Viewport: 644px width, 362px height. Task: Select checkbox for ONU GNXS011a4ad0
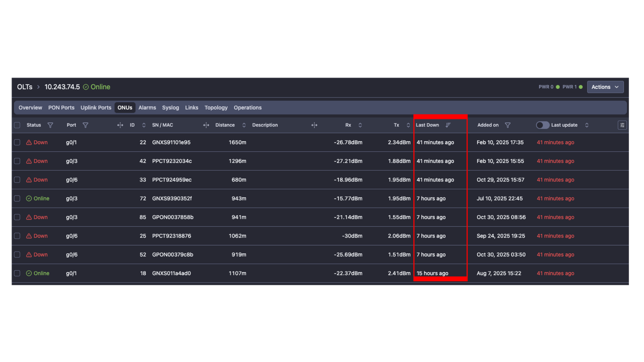[17, 273]
